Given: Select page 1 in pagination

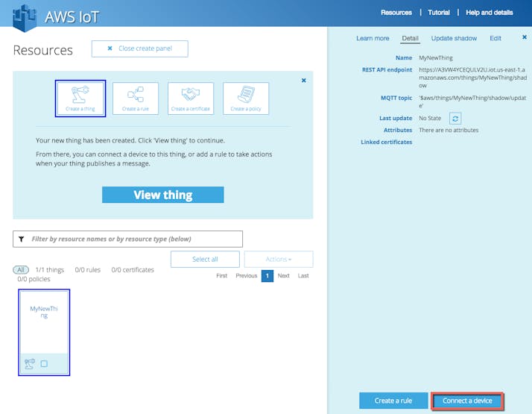Looking at the screenshot, I should point(267,276).
